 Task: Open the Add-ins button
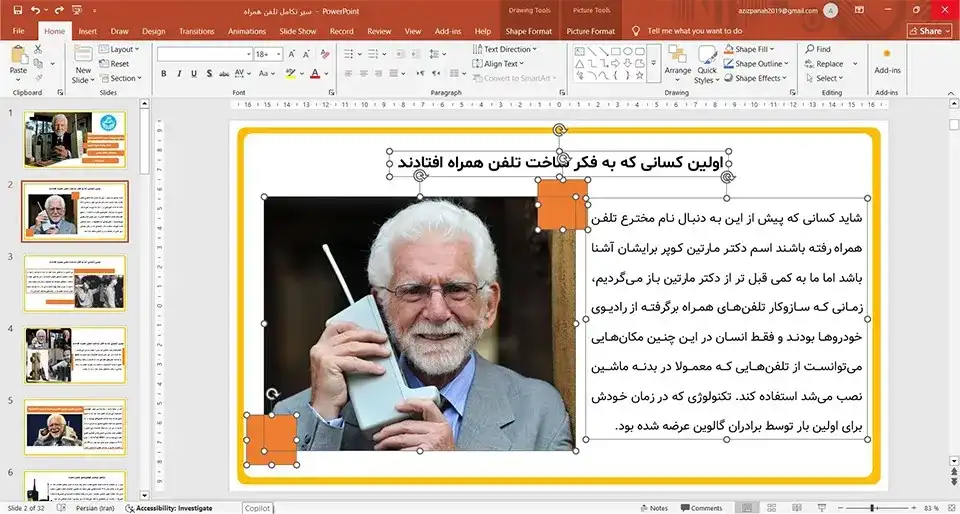pos(887,61)
